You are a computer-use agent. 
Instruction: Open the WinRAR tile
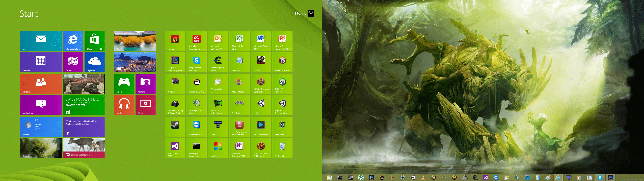coord(175,84)
